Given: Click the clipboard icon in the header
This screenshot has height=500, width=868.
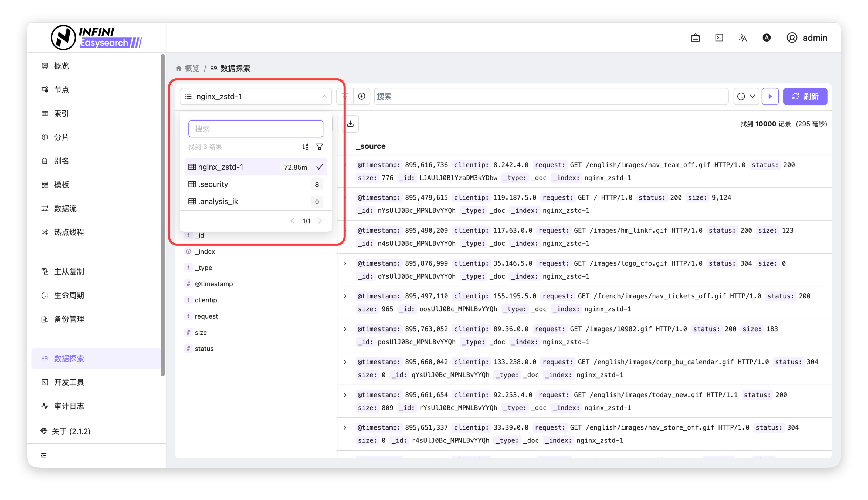Looking at the screenshot, I should tap(695, 38).
